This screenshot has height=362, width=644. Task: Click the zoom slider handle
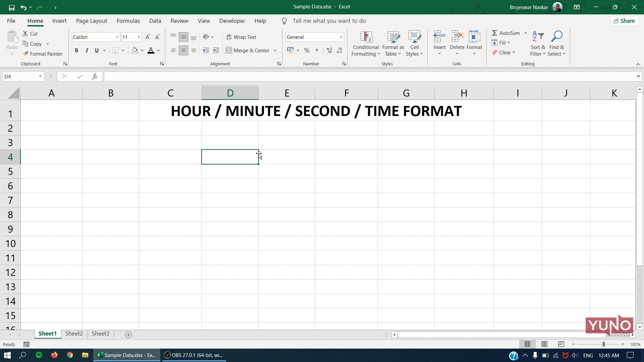603,344
